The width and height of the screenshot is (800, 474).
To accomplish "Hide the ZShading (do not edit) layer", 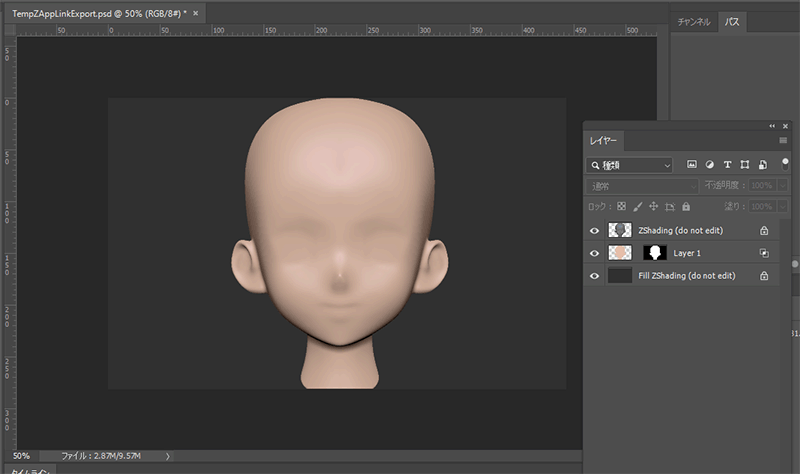I will [x=595, y=230].
